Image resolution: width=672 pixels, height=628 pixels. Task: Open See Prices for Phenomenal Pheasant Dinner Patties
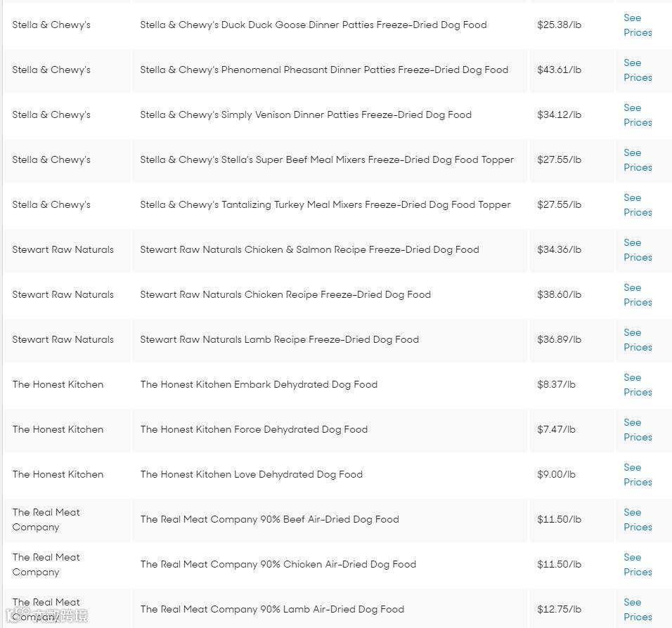pos(638,70)
